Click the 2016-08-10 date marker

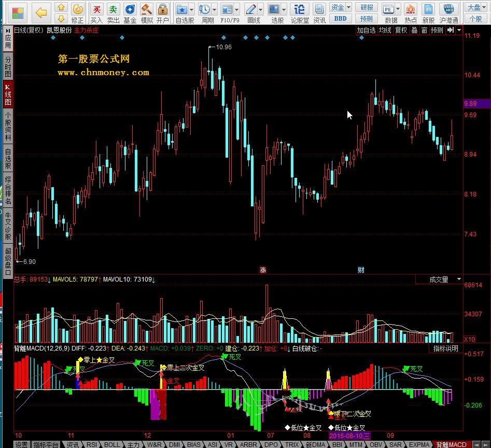click(349, 436)
